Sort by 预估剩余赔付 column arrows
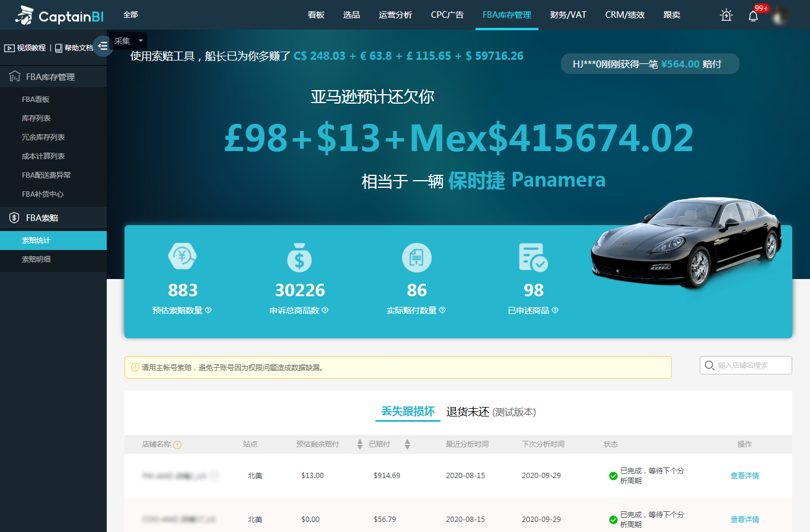 pos(360,444)
